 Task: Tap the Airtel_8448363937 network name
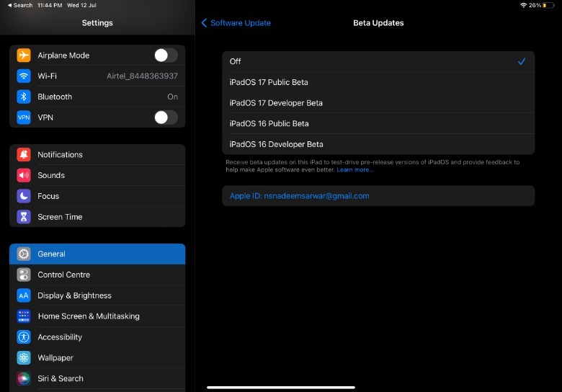click(x=142, y=76)
